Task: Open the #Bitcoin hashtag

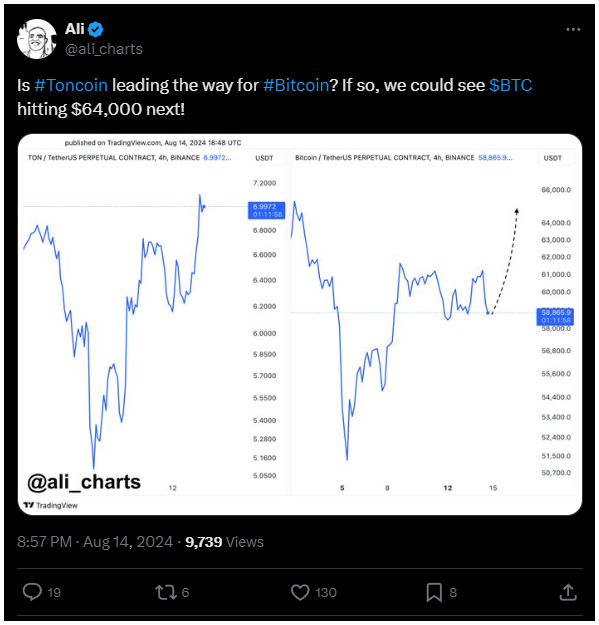Action: (x=296, y=85)
